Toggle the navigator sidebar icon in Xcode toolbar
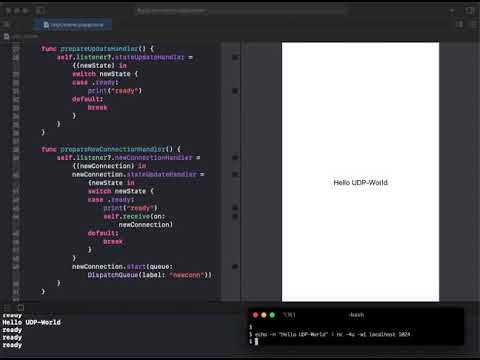Image resolution: width=480 pixels, height=360 pixels. 40,11
